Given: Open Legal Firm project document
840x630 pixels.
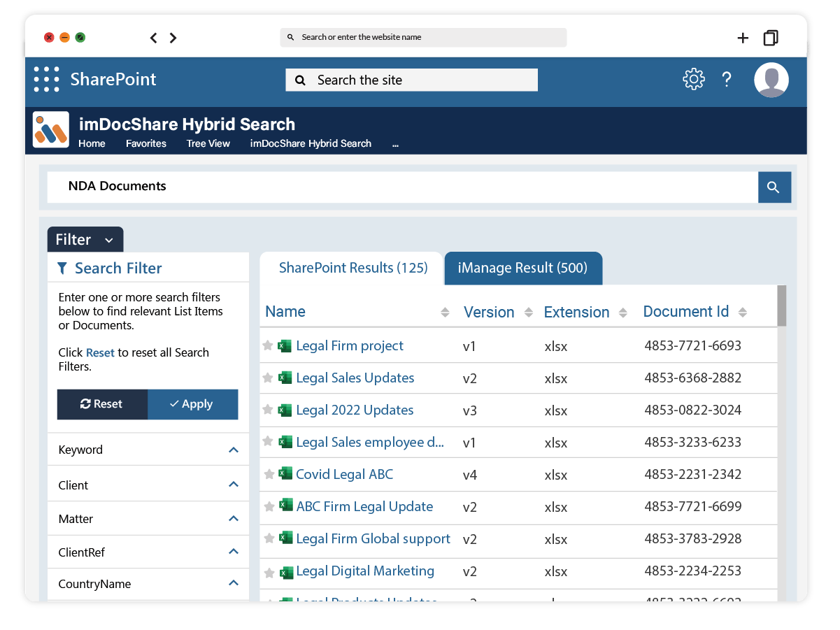Looking at the screenshot, I should pyautogui.click(x=350, y=345).
